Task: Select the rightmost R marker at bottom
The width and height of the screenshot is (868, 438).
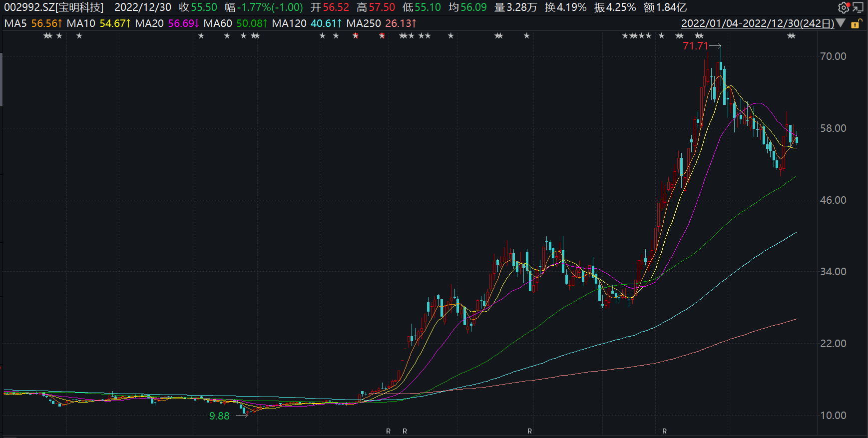Action: 664,431
